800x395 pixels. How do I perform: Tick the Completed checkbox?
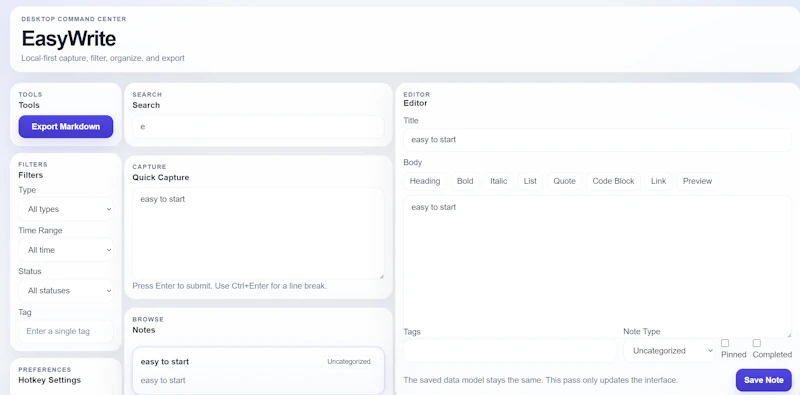pyautogui.click(x=757, y=343)
